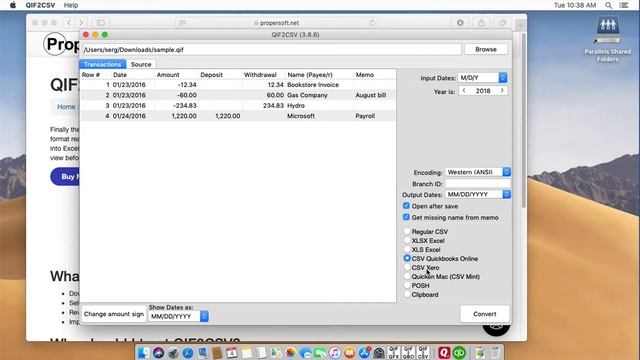The height and width of the screenshot is (360, 640).
Task: Open App Store in dock
Action: [364, 353]
